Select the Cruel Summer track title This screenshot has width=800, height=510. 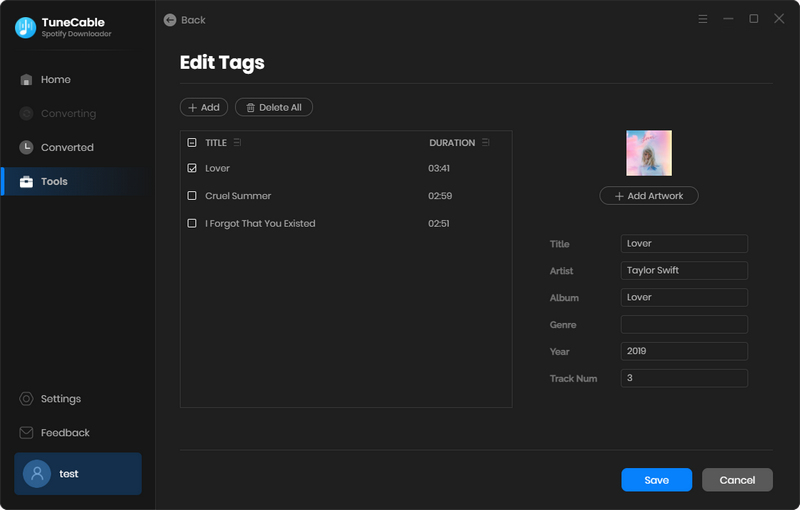coord(238,195)
